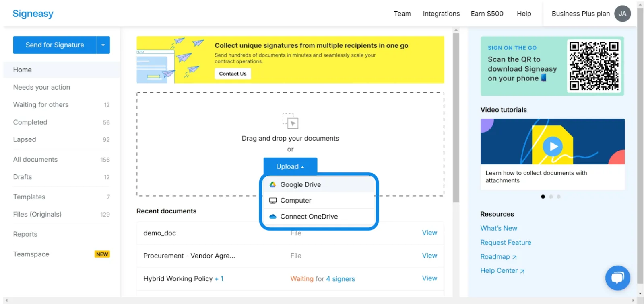Click the page scrollbar down arrow
644x305 pixels.
[x=640, y=294]
